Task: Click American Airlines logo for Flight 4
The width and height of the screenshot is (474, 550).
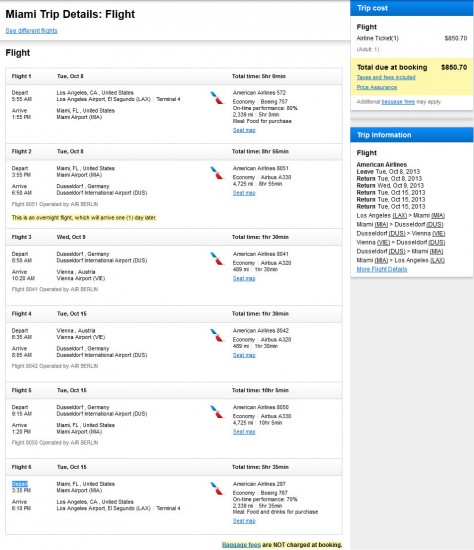Action: [216, 335]
